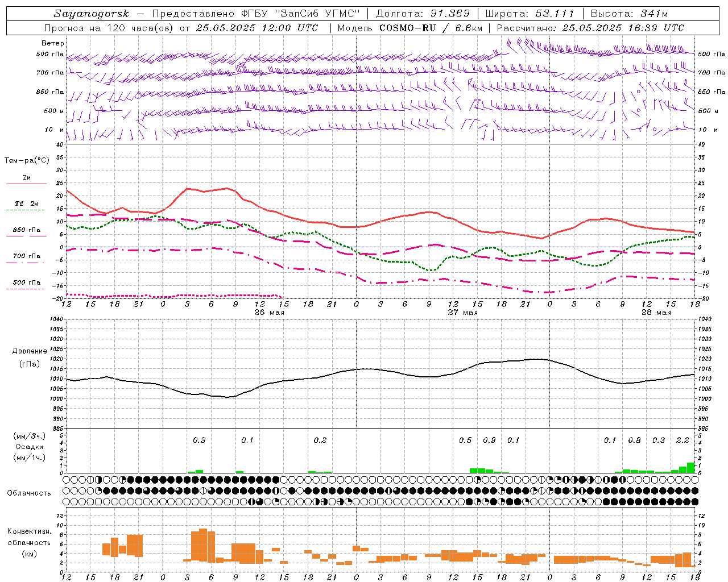Click the 26 мая date label

pos(269,313)
